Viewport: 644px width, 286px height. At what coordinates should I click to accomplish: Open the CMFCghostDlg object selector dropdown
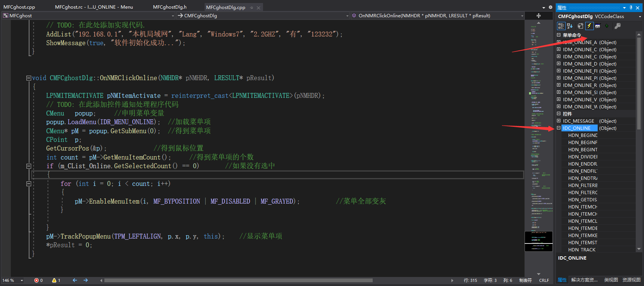tap(639, 17)
